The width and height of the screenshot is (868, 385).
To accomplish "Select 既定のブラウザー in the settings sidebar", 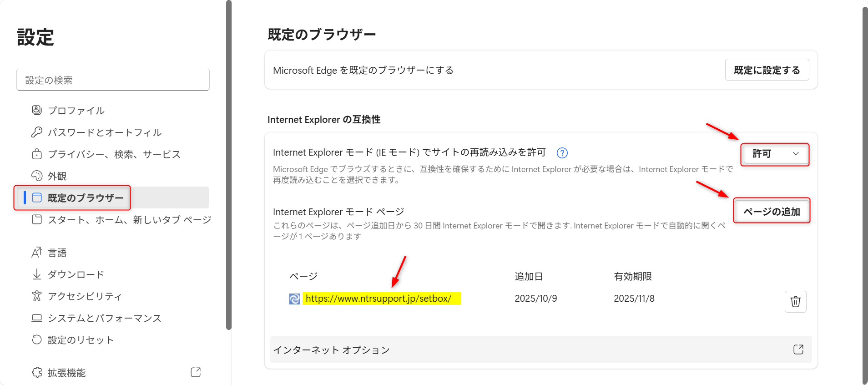I will pyautogui.click(x=86, y=198).
